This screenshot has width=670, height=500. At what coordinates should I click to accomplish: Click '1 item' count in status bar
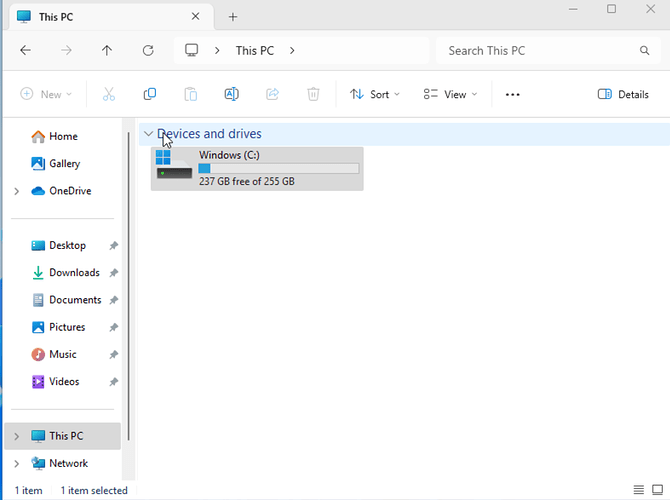click(x=28, y=491)
